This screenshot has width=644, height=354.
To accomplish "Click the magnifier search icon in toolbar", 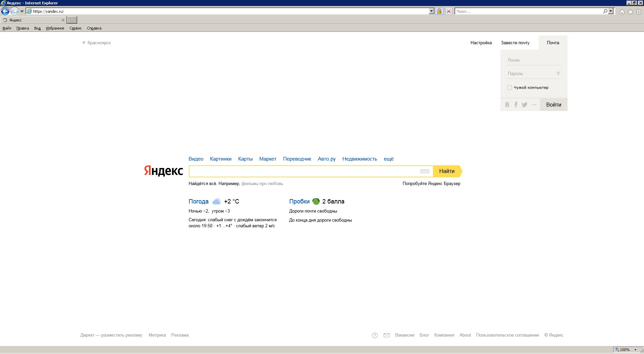I will click(x=605, y=11).
